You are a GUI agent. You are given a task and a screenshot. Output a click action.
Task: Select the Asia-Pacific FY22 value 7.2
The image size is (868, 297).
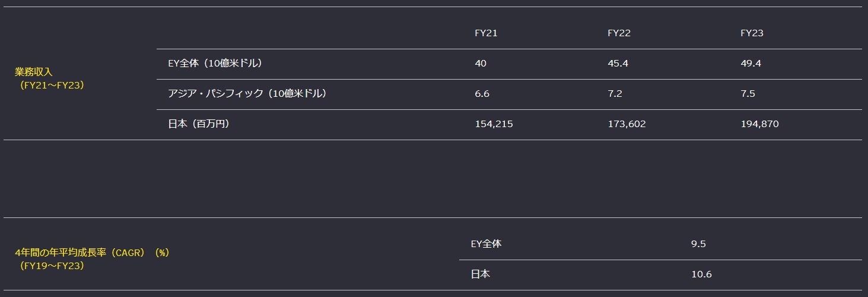coord(615,94)
